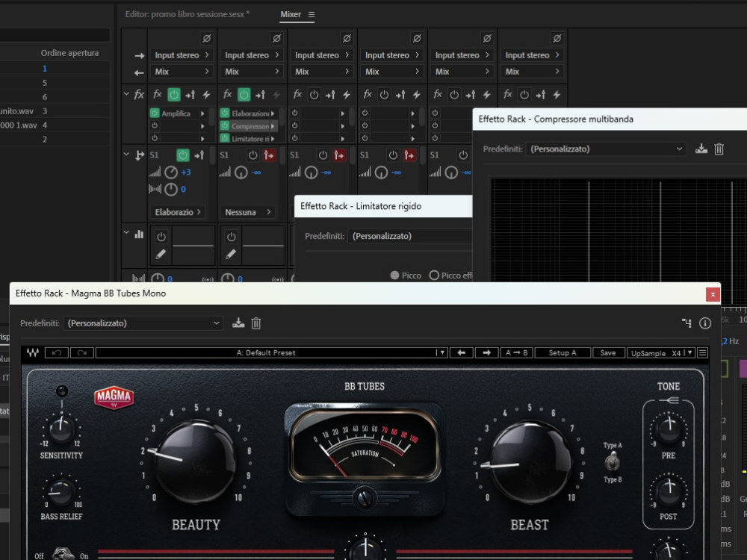Open first channel's Input stereo dropdown
Image resolution: width=747 pixels, height=560 pixels.
(182, 55)
